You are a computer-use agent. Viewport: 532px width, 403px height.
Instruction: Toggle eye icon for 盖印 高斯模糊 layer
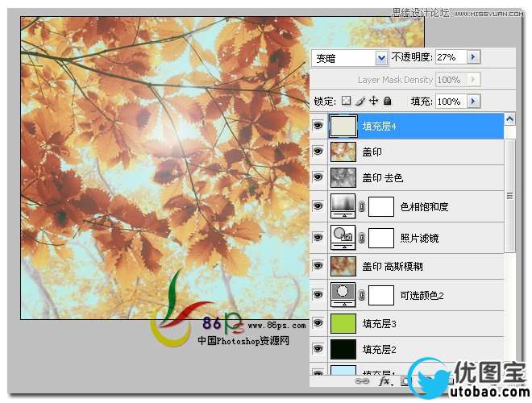[318, 266]
